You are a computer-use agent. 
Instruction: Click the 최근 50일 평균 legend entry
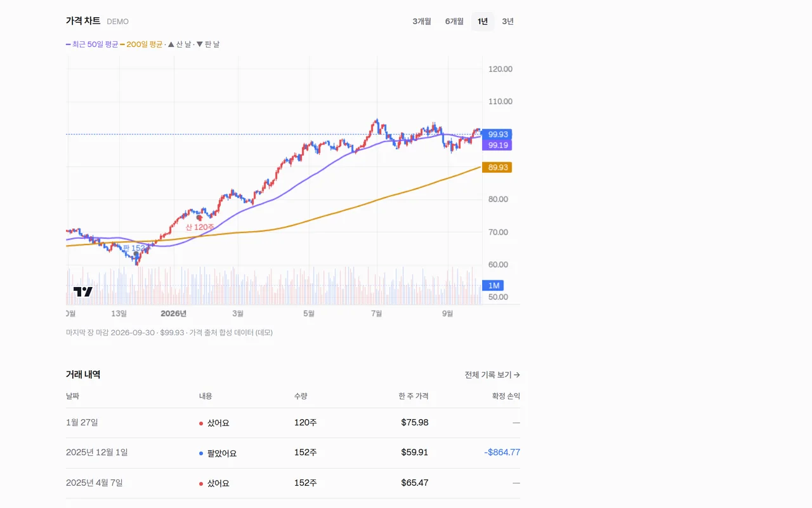(x=92, y=44)
